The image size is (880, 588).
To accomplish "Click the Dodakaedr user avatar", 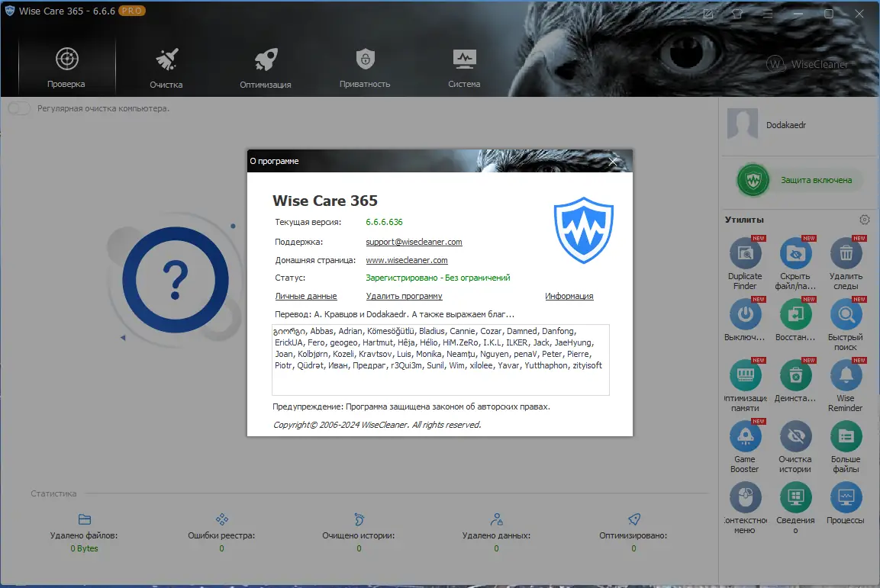I will pos(742,124).
